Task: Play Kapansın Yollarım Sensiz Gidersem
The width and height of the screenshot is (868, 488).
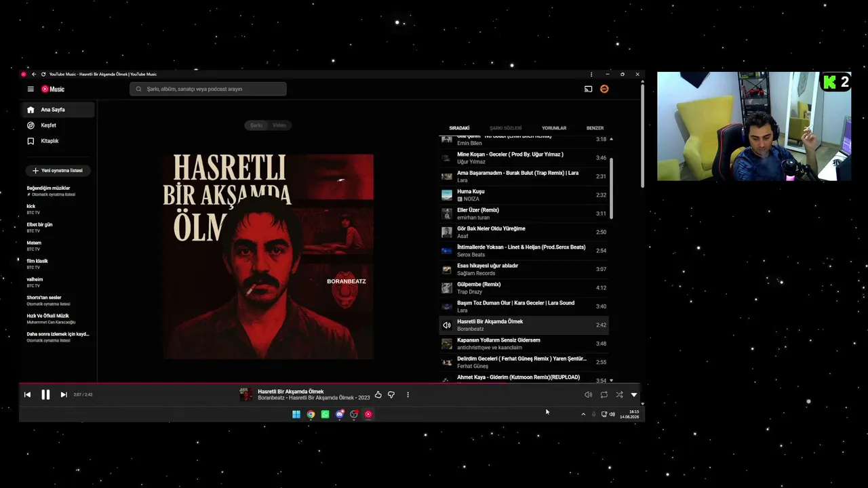Action: point(524,344)
